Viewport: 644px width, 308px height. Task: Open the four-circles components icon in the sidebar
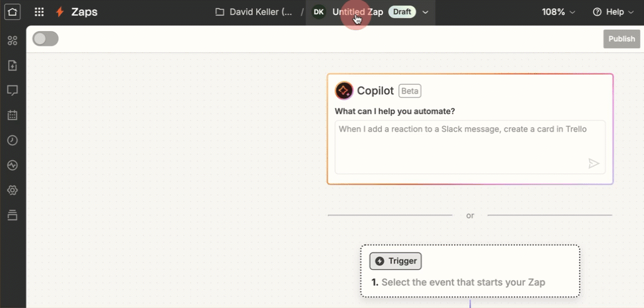click(12, 41)
